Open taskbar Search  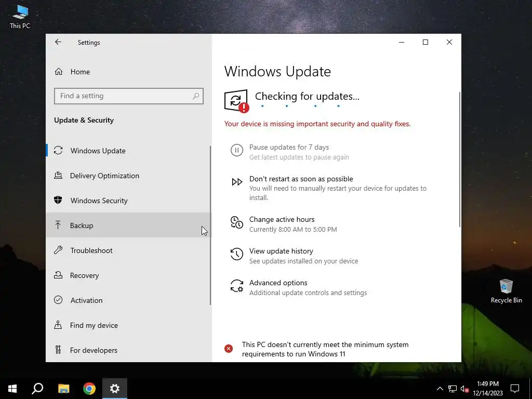[37, 389]
